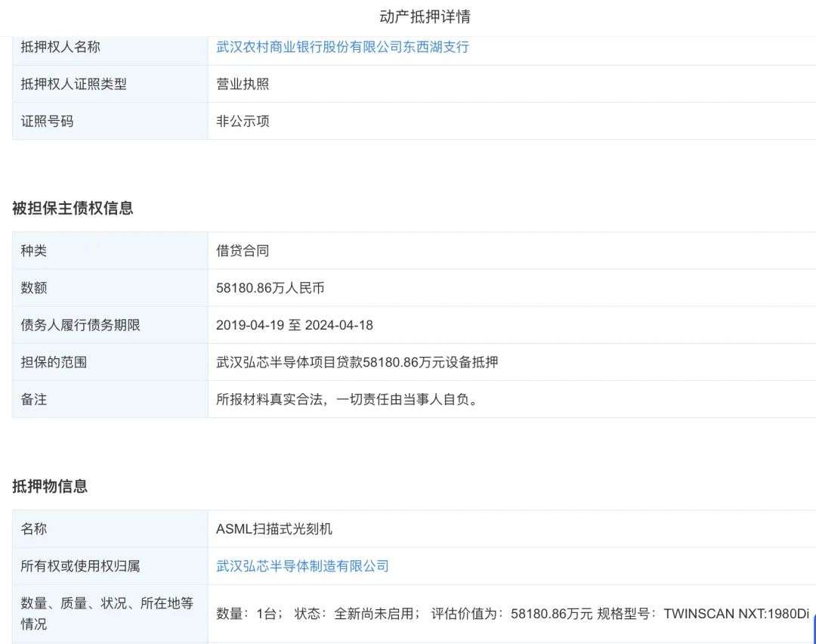The image size is (816, 644).
Task: Click the 武汉弘芯半导体项目贷款 scope value
Action: coord(357,362)
